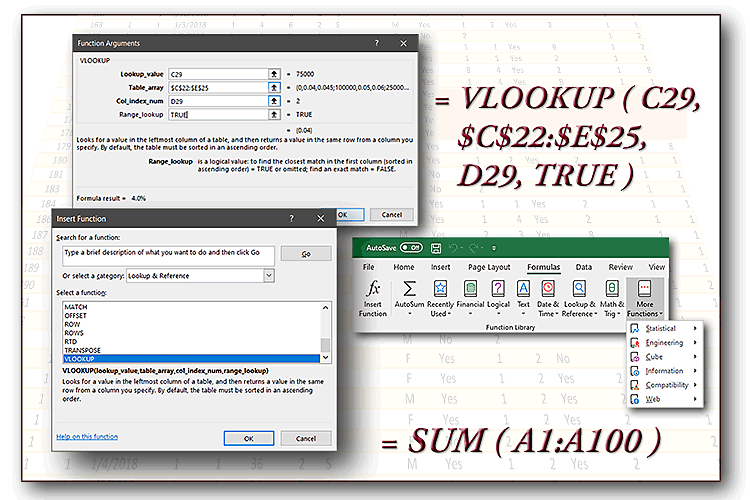Click the Search for a function box
This screenshot has width=750, height=500.
168,256
